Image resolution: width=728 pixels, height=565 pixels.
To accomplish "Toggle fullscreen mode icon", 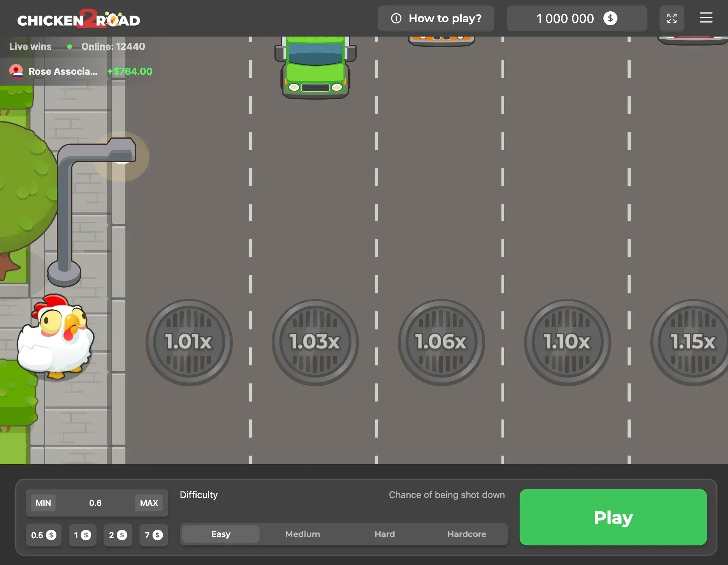I will tap(672, 18).
